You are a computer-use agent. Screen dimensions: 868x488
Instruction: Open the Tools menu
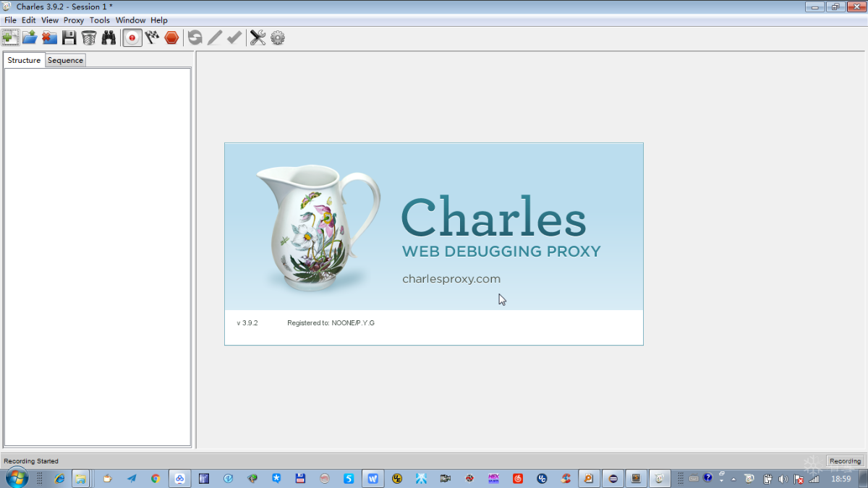click(x=100, y=20)
